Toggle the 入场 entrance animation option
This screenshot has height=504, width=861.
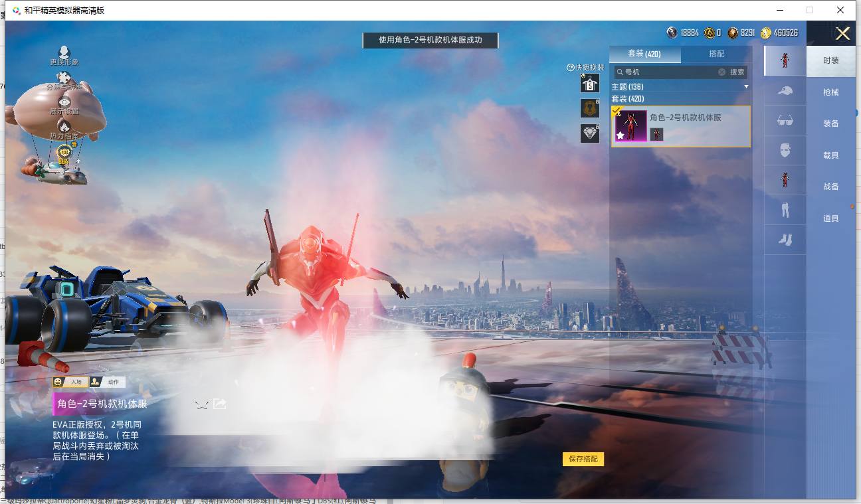pos(70,382)
